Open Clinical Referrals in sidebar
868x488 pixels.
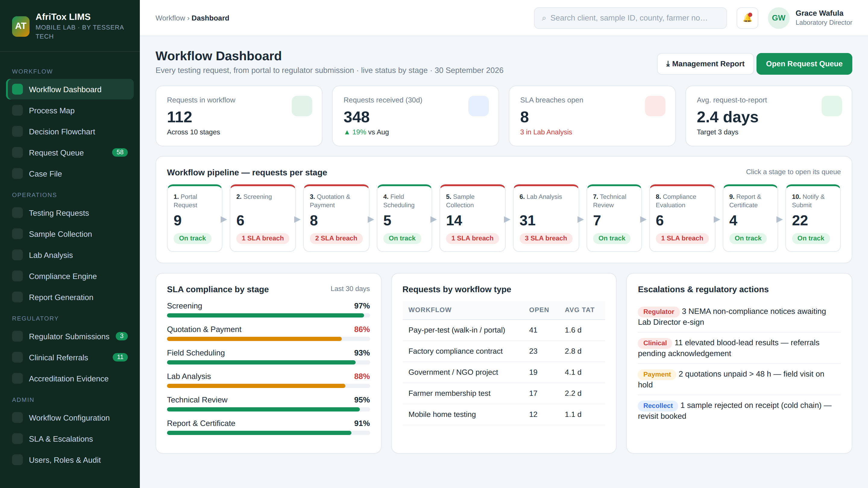click(x=70, y=357)
